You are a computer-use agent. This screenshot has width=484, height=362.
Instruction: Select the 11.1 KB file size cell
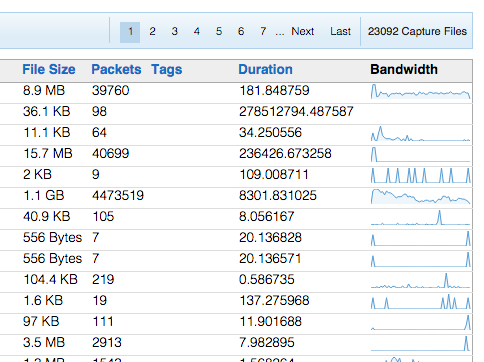click(47, 133)
